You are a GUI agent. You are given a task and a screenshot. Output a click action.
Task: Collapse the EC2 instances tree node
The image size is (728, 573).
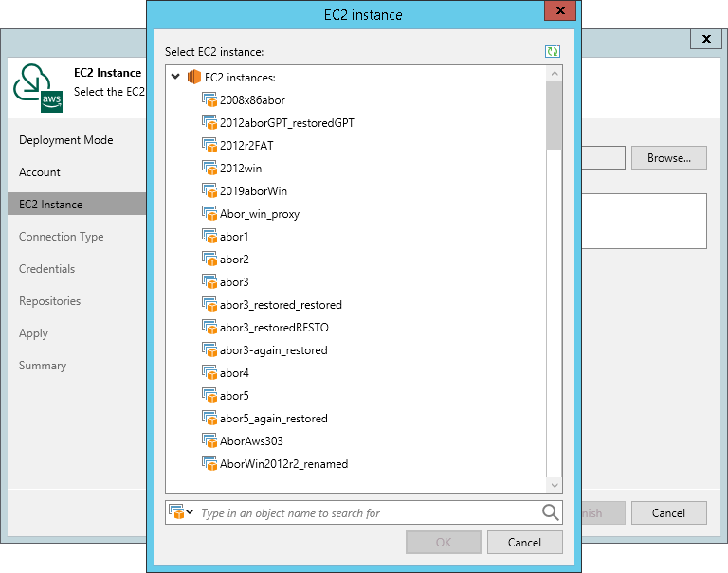[x=175, y=77]
